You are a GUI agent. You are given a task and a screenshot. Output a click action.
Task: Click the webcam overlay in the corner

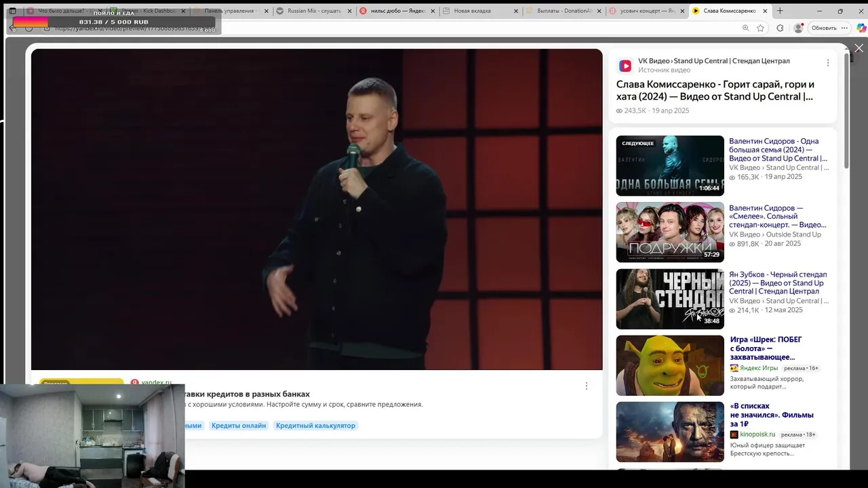pos(92,436)
